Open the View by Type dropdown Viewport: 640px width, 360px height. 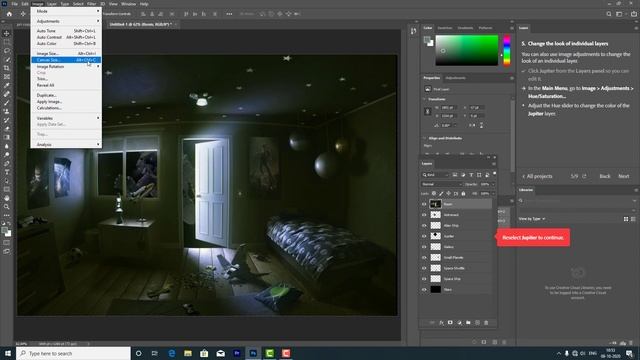(532, 219)
